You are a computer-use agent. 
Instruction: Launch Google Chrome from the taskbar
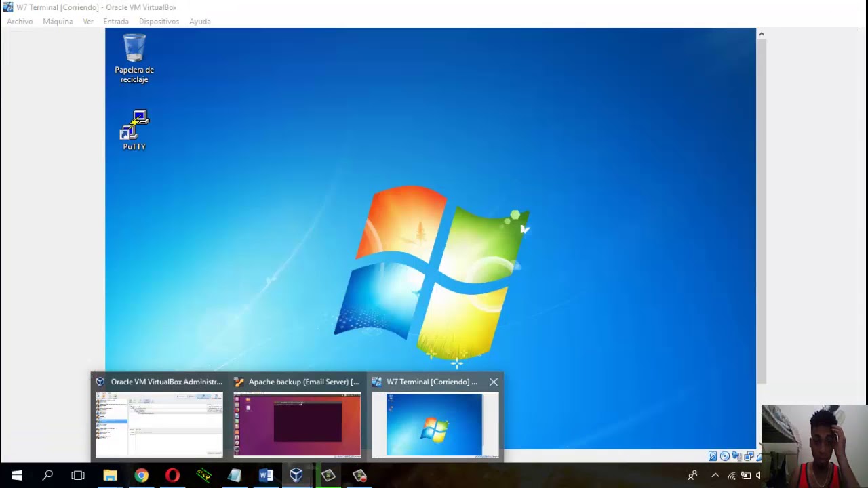[141, 476]
